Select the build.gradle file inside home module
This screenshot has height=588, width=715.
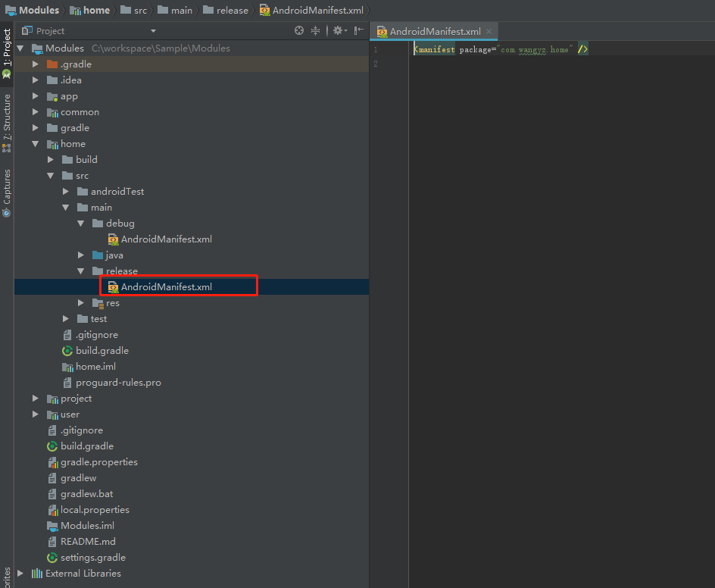(101, 351)
